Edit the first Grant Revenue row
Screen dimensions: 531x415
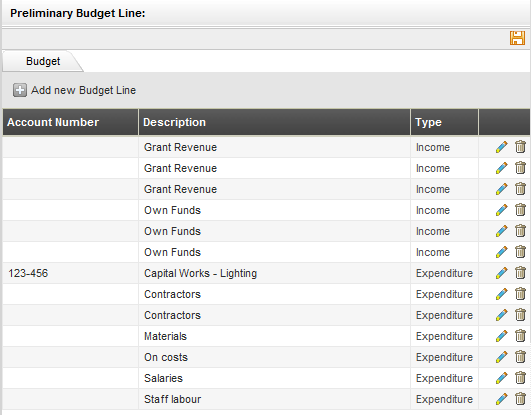502,147
